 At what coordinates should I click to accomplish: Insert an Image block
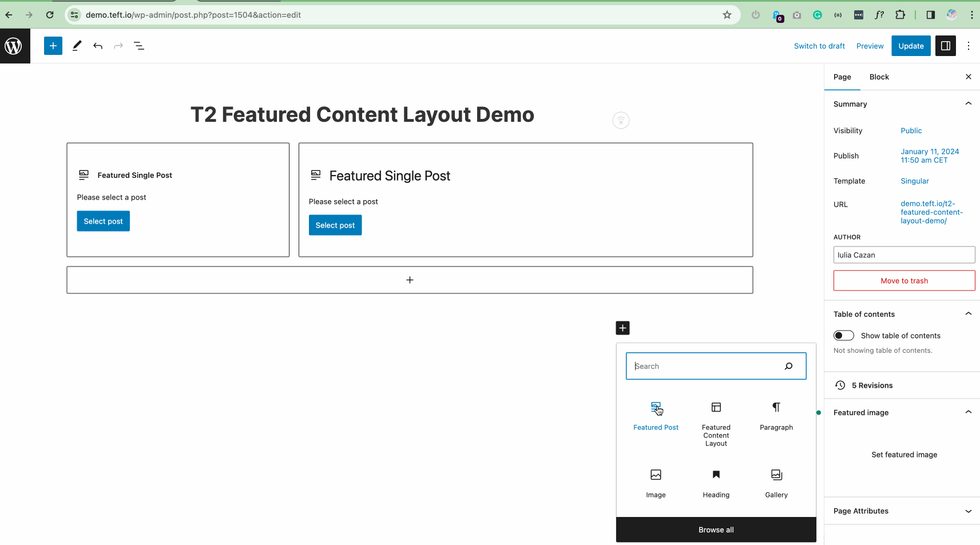tap(656, 482)
